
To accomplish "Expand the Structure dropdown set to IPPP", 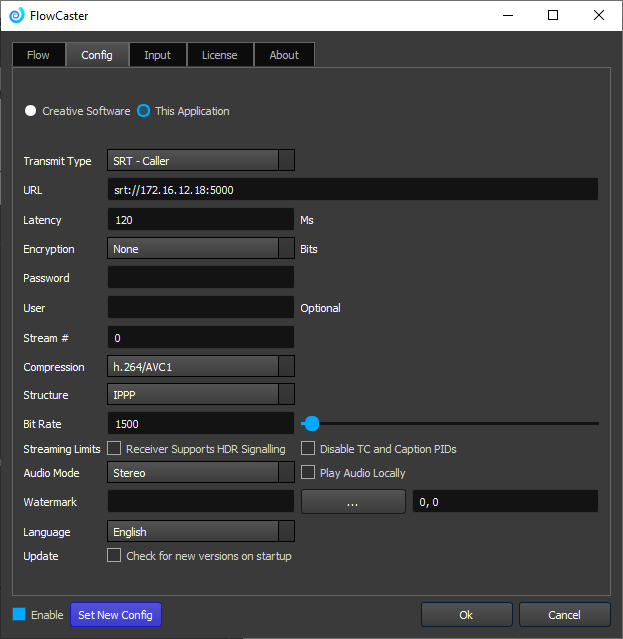I will point(201,394).
